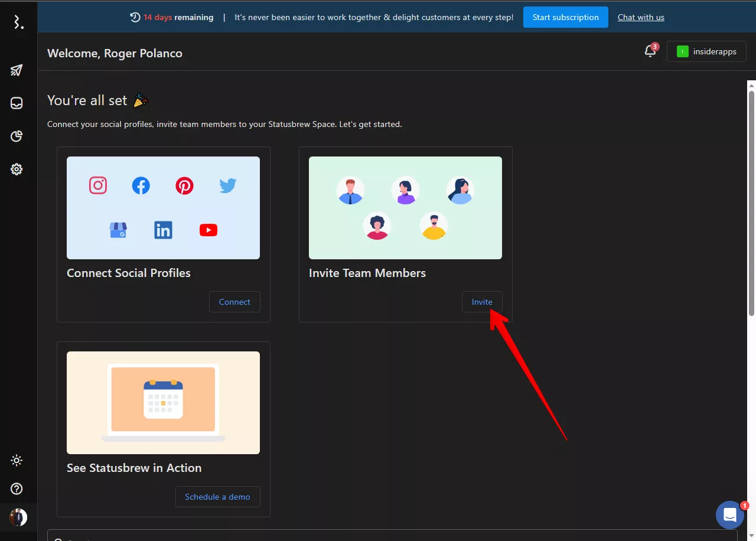The image size is (756, 541).
Task: Open the chat support bubble
Action: (x=730, y=515)
